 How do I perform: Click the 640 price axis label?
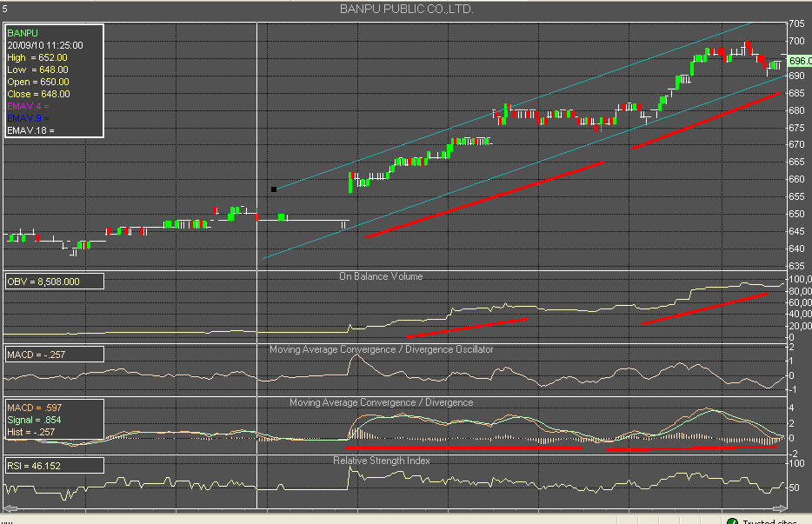click(796, 249)
